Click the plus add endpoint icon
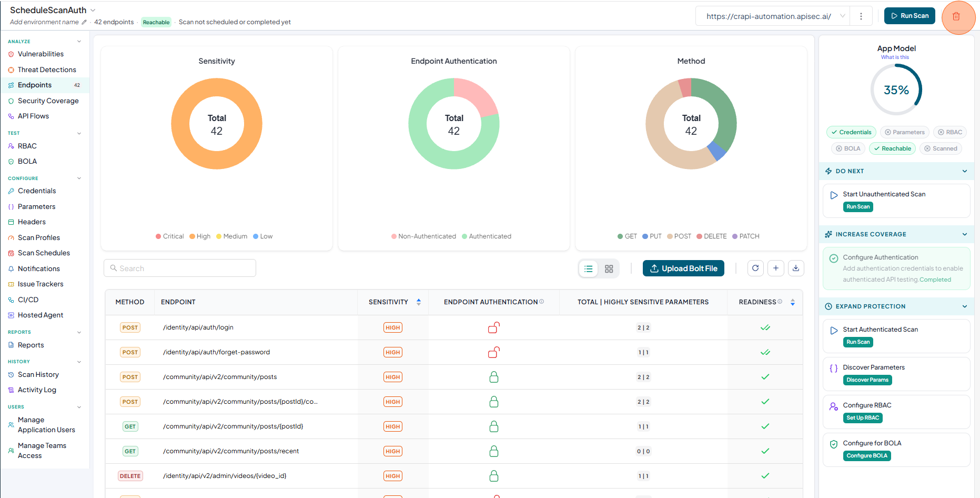 [776, 268]
